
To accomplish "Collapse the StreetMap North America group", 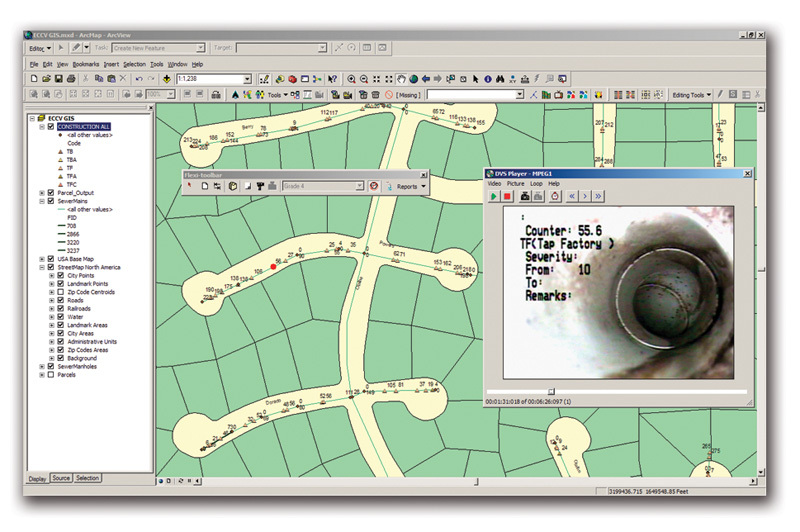I will (x=41, y=267).
